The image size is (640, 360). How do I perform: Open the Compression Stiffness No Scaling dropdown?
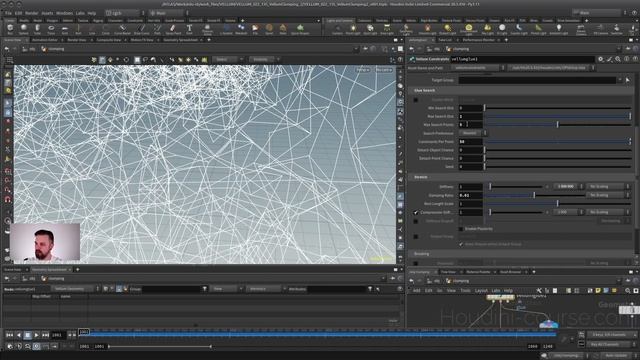(x=608, y=212)
